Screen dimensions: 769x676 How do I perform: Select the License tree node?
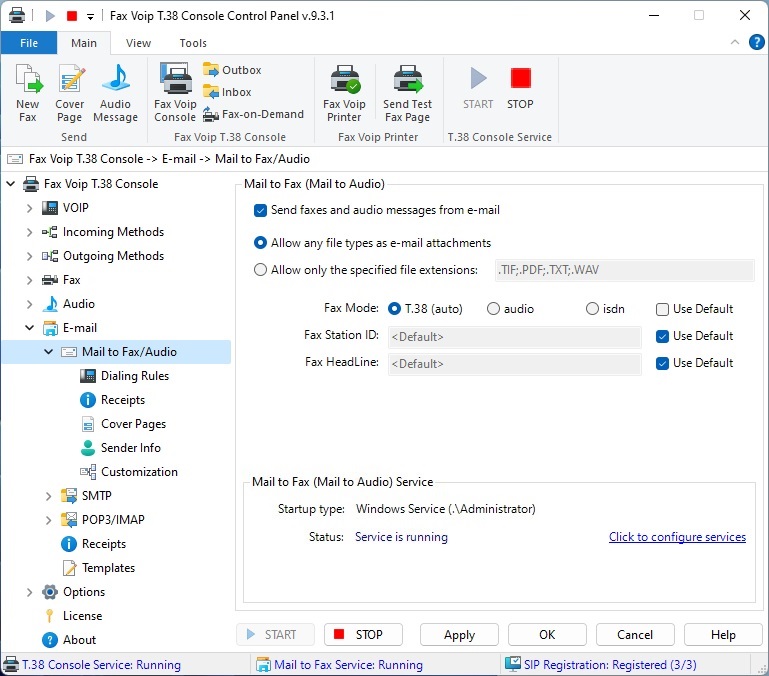click(x=73, y=616)
